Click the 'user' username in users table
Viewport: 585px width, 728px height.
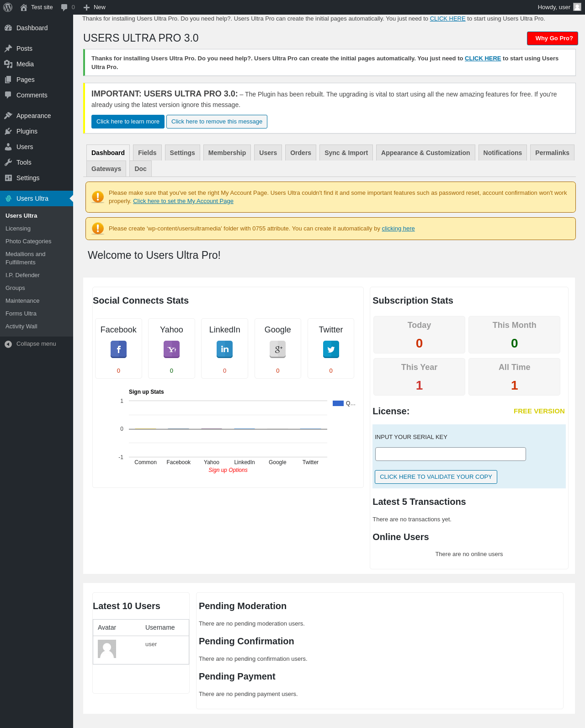point(151,644)
